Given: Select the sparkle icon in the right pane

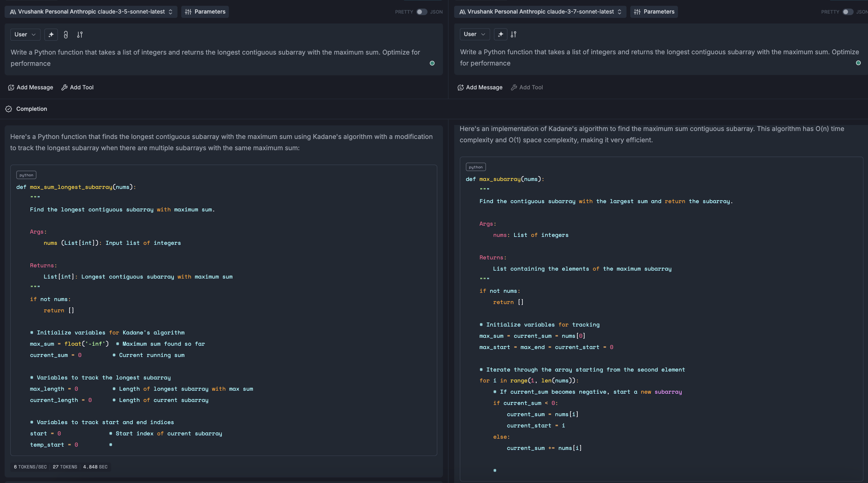Looking at the screenshot, I should 501,34.
